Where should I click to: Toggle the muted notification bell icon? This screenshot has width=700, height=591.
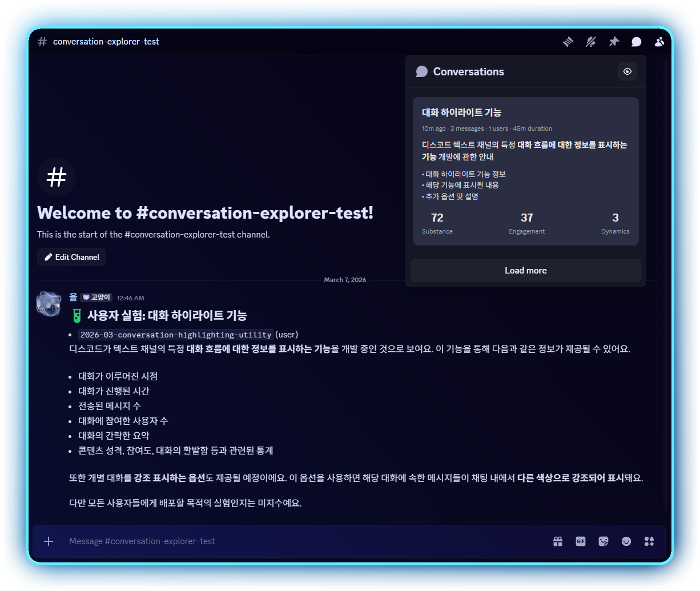pos(591,42)
